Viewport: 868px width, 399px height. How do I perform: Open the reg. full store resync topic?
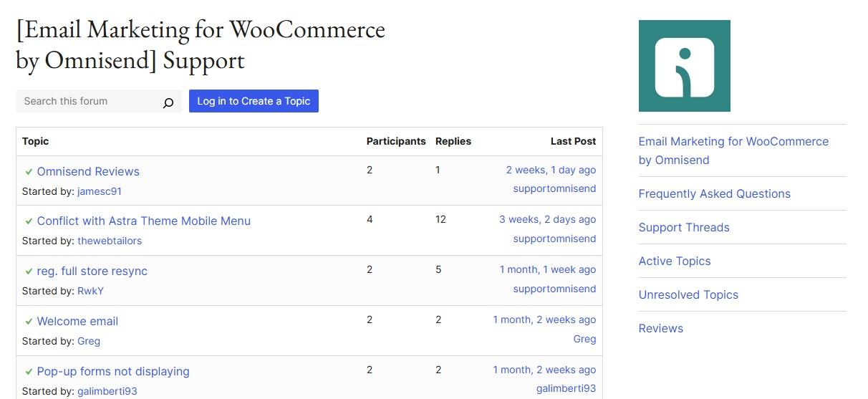point(92,271)
